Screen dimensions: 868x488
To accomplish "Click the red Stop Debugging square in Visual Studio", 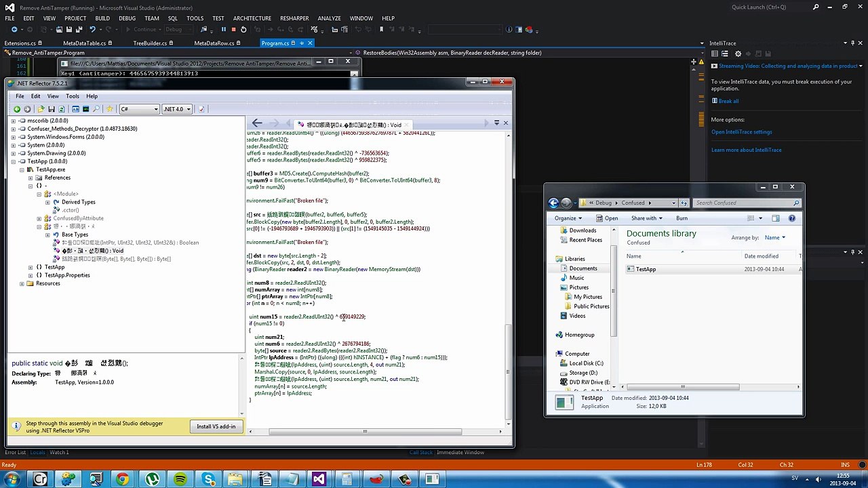I will [x=233, y=29].
